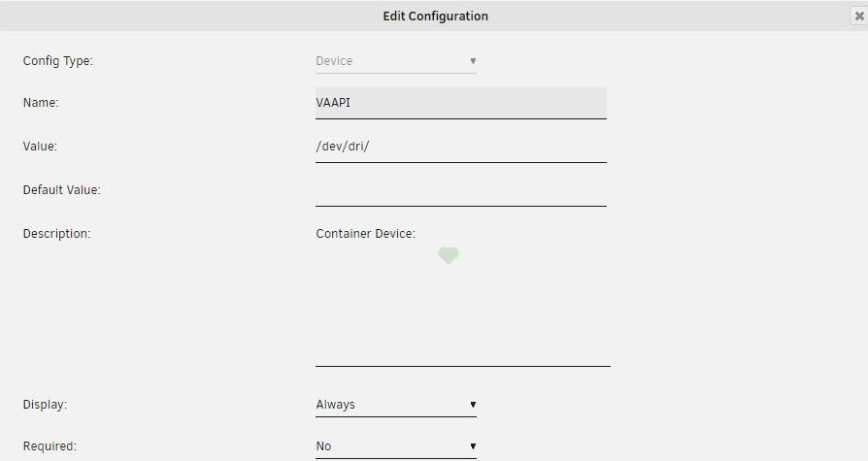Click the "Value:" label

pos(41,147)
